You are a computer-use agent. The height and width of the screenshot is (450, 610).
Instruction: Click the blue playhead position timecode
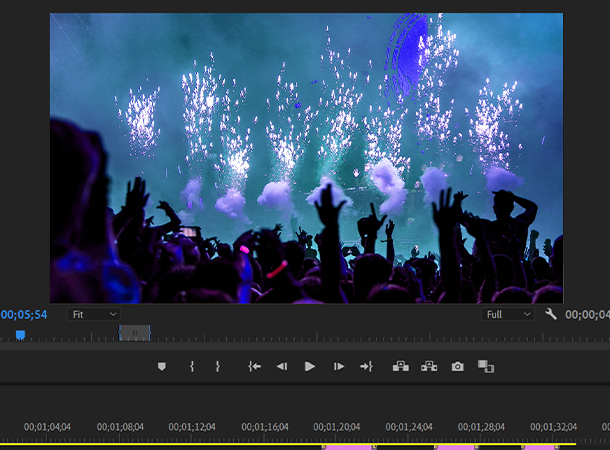coord(24,314)
